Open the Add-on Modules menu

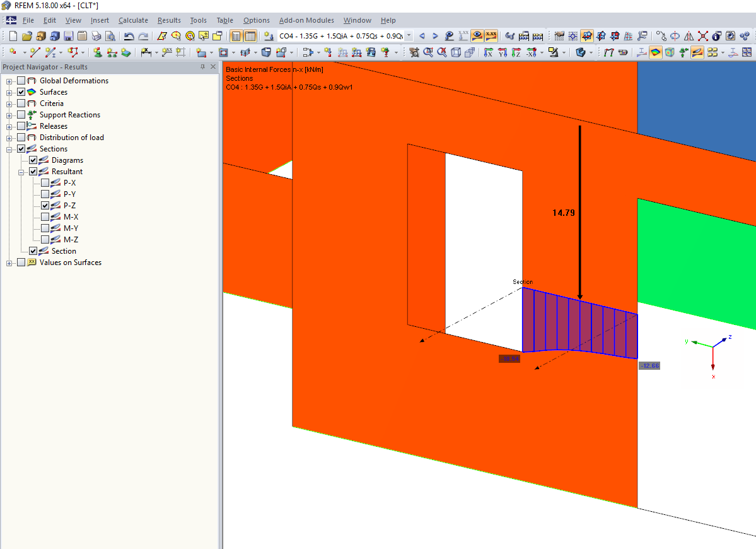coord(306,20)
